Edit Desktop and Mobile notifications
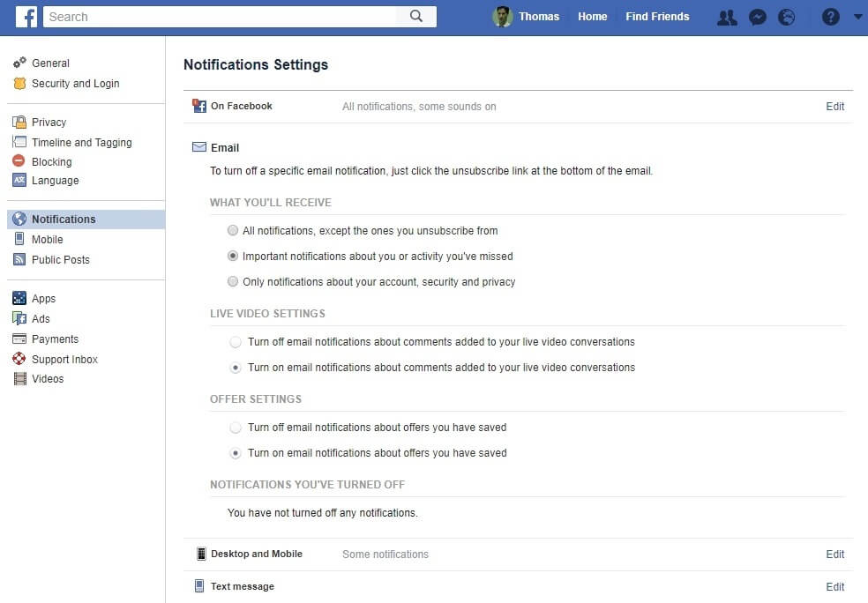The height and width of the screenshot is (603, 868). (834, 555)
